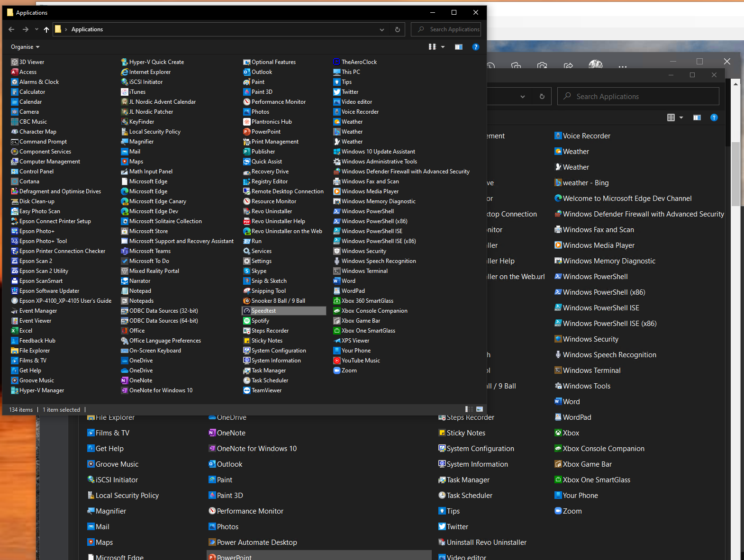Select Uninstall Revo Uninstaller in background window
Screen dimensions: 744x560
[482, 542]
